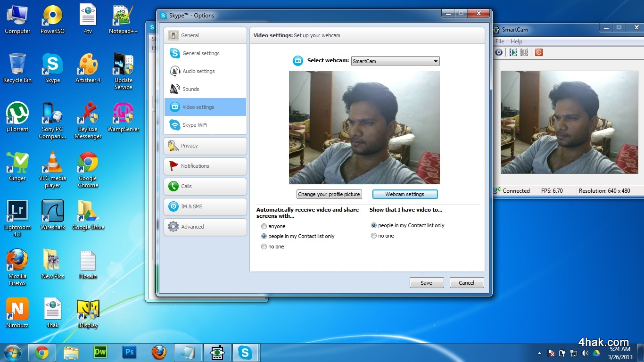Click the SmartCam video preview
The image size is (644, 362).
pos(569,123)
